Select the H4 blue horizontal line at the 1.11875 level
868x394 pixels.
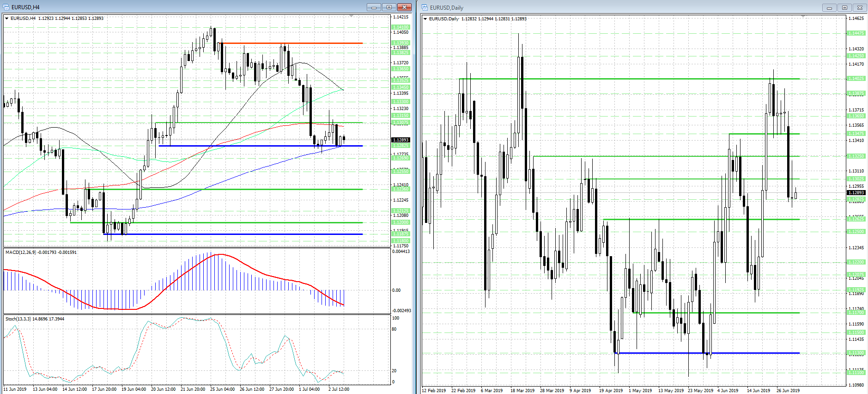click(x=233, y=234)
